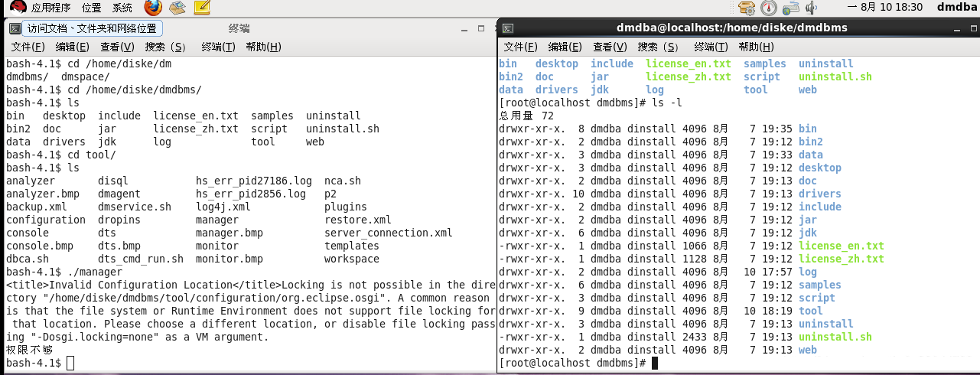
Task: Open 查看 menu in left terminal
Action: [x=117, y=47]
